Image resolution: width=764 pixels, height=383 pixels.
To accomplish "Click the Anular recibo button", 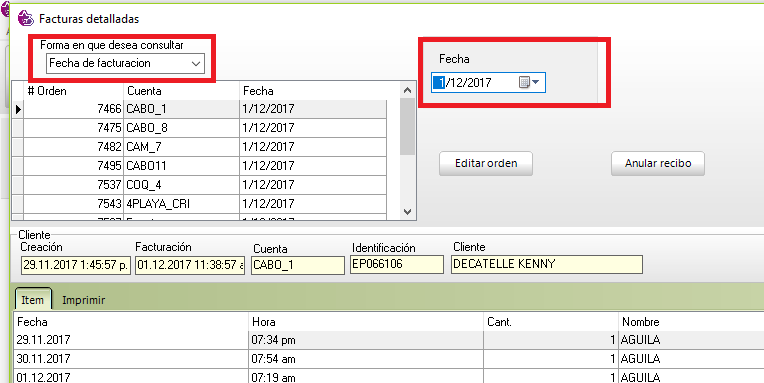I will pyautogui.click(x=658, y=163).
